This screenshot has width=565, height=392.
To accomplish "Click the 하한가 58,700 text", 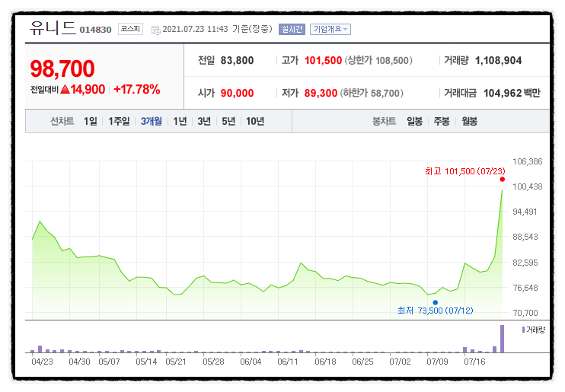I will pos(372,94).
